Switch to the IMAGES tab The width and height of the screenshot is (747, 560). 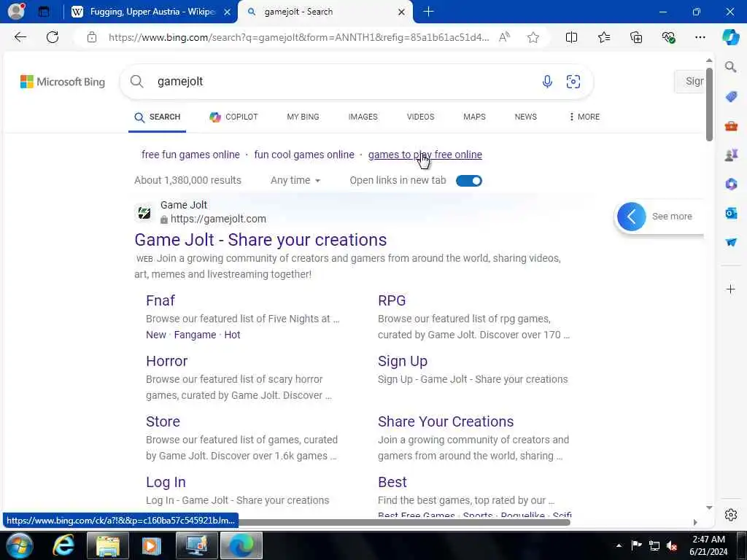[363, 117]
